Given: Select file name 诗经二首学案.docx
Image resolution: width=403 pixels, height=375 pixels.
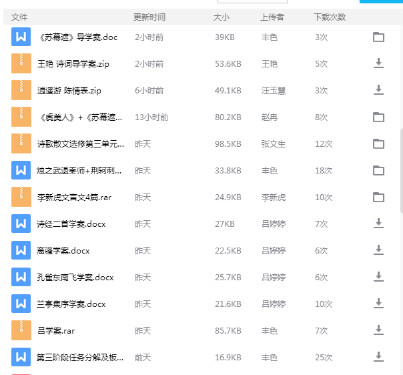Looking at the screenshot, I should click(71, 224).
